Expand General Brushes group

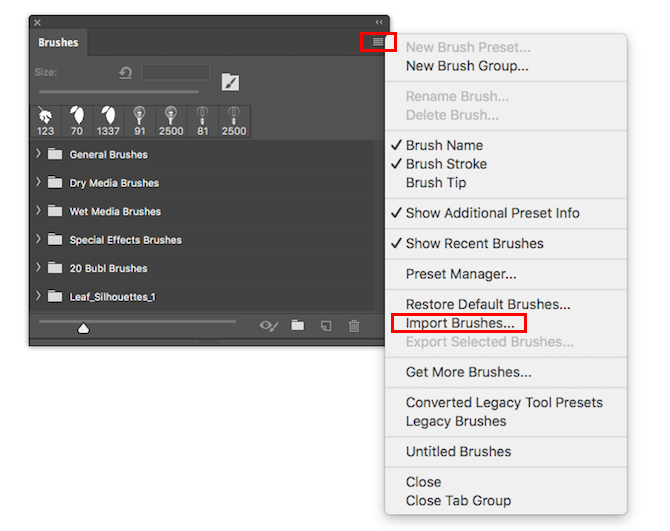point(38,153)
